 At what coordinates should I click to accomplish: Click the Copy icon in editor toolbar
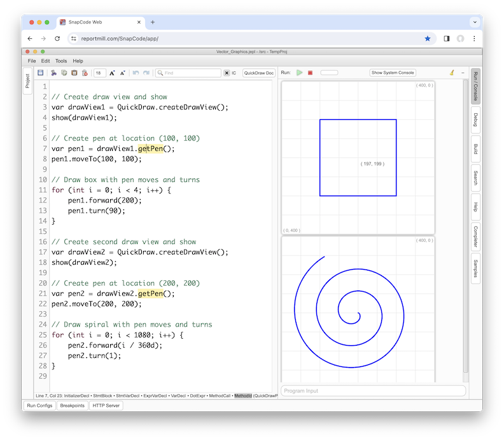coord(64,73)
